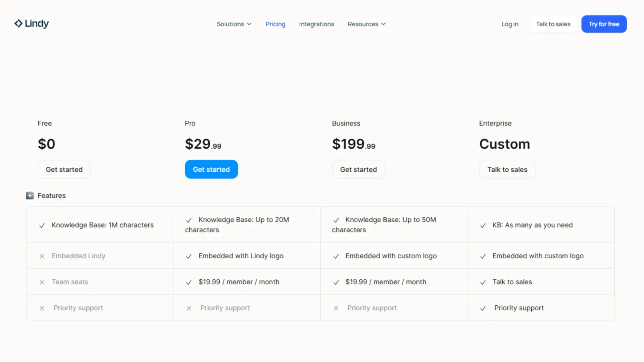Screen dimensions: 644x362
Task: Open the Resources dropdown
Action: click(366, 24)
